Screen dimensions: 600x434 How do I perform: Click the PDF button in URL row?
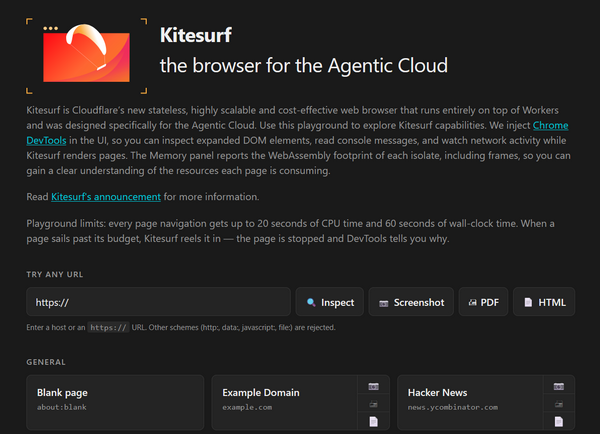point(483,302)
